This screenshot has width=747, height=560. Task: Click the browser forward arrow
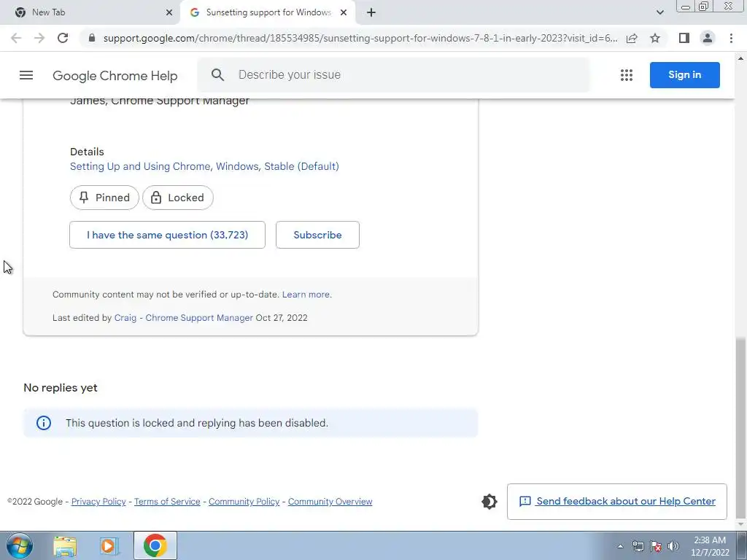(x=39, y=38)
